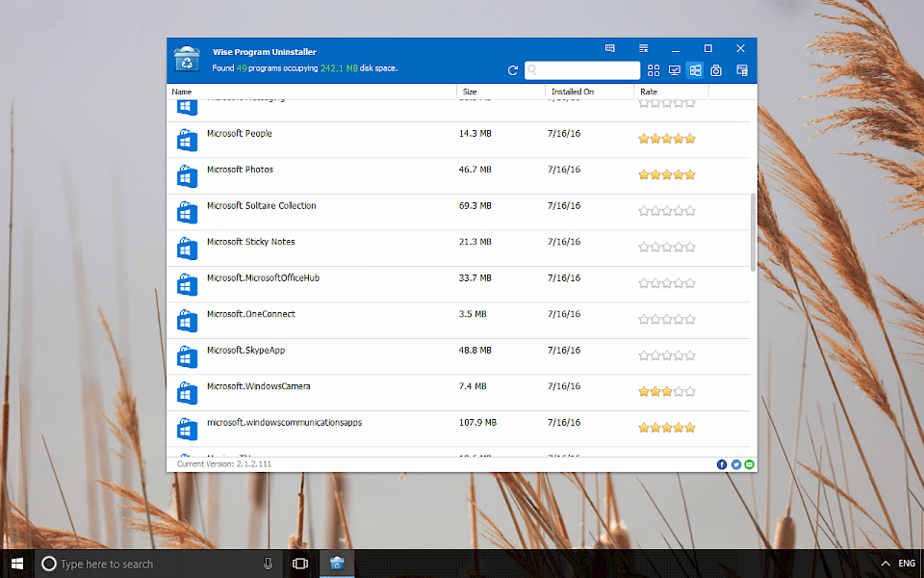Click the taskbar search box
This screenshot has height=578, width=924.
click(x=159, y=564)
